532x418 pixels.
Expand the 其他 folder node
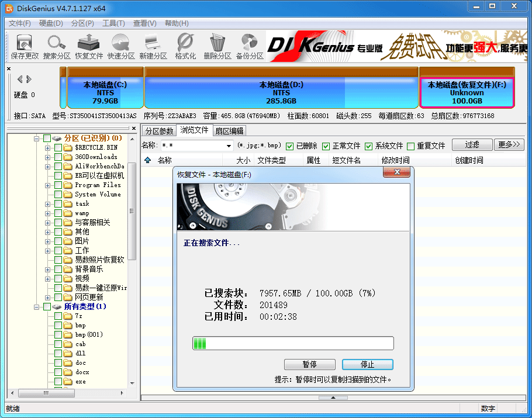click(x=47, y=232)
